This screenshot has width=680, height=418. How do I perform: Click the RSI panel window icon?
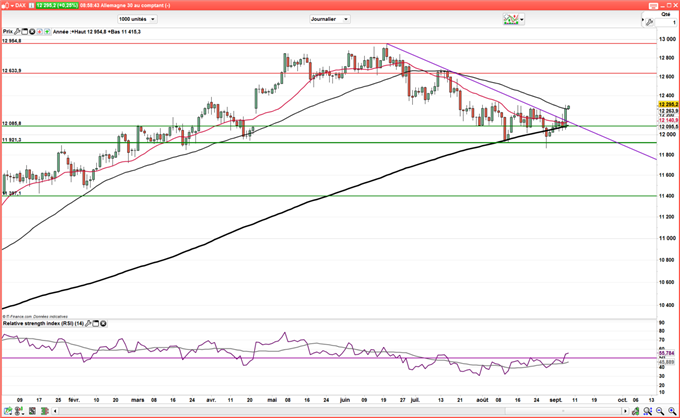(x=96, y=323)
